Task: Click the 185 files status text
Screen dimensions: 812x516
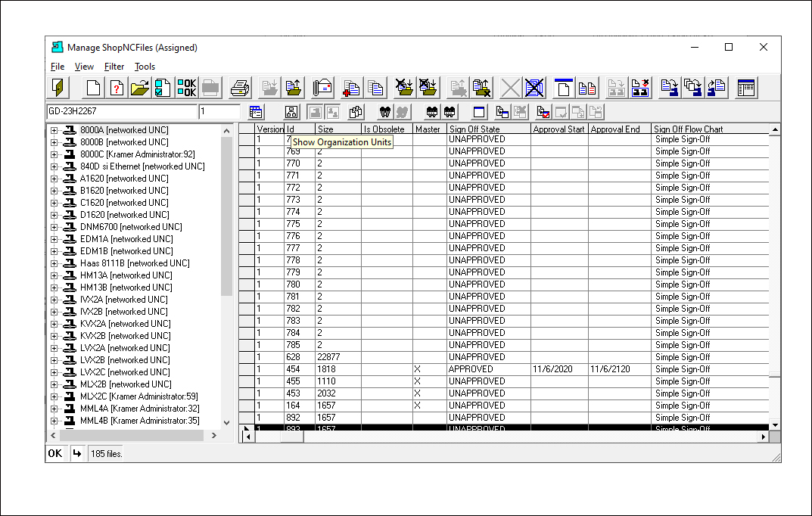Action: click(106, 454)
